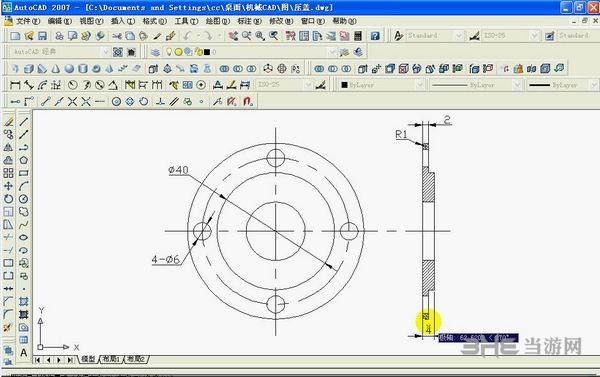Image resolution: width=600 pixels, height=377 pixels.
Task: Select the Hatch fill tool
Action: tap(24, 302)
